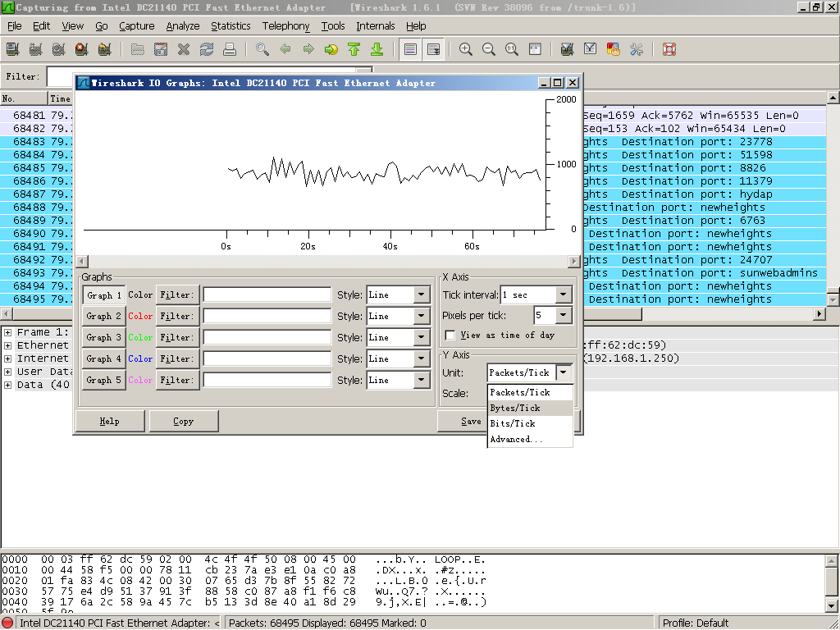
Task: Go forward in packet history arrow
Action: tap(308, 49)
